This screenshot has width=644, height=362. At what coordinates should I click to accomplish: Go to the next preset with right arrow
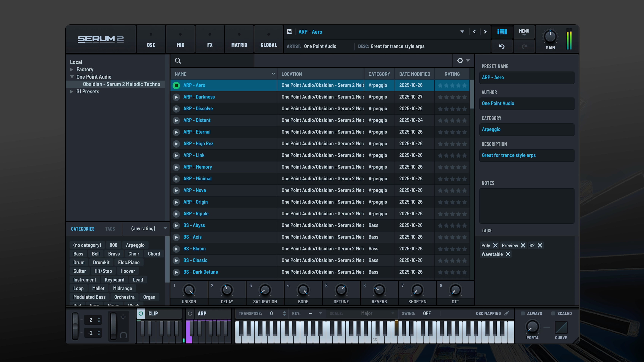point(485,32)
